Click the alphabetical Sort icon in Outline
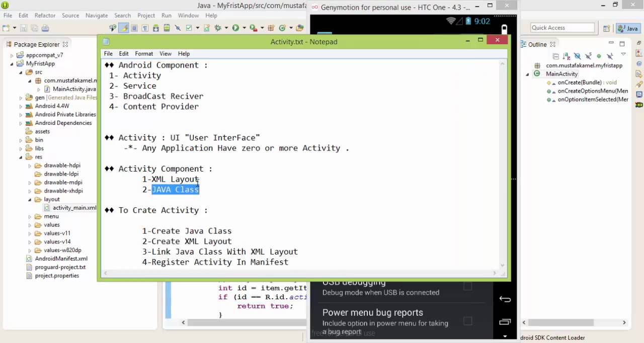 [x=567, y=56]
